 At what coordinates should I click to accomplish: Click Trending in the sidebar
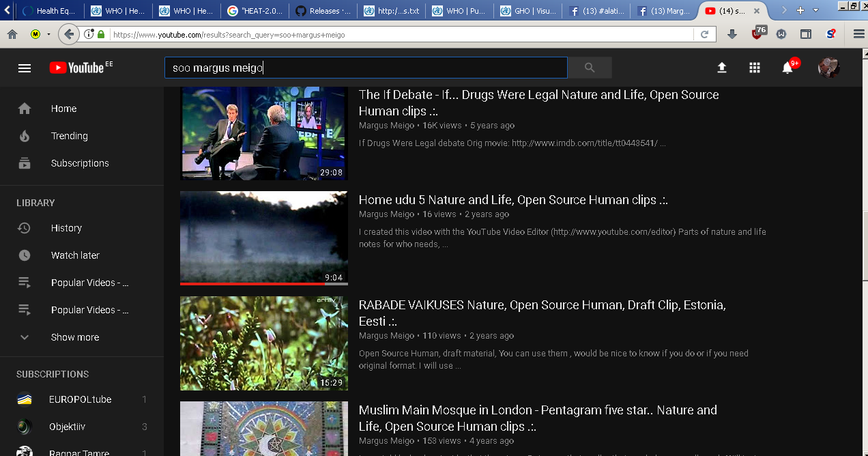coord(70,136)
